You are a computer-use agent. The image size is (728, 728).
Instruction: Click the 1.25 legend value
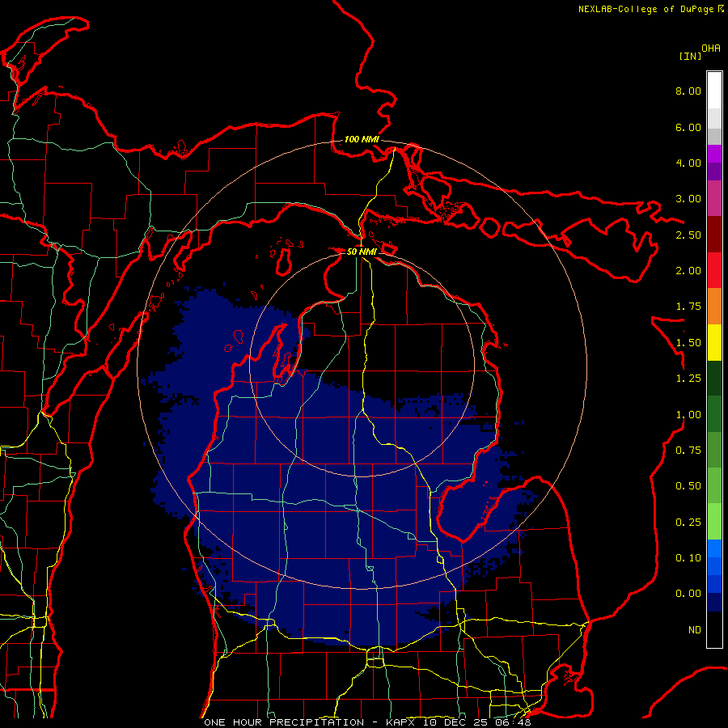(x=688, y=379)
